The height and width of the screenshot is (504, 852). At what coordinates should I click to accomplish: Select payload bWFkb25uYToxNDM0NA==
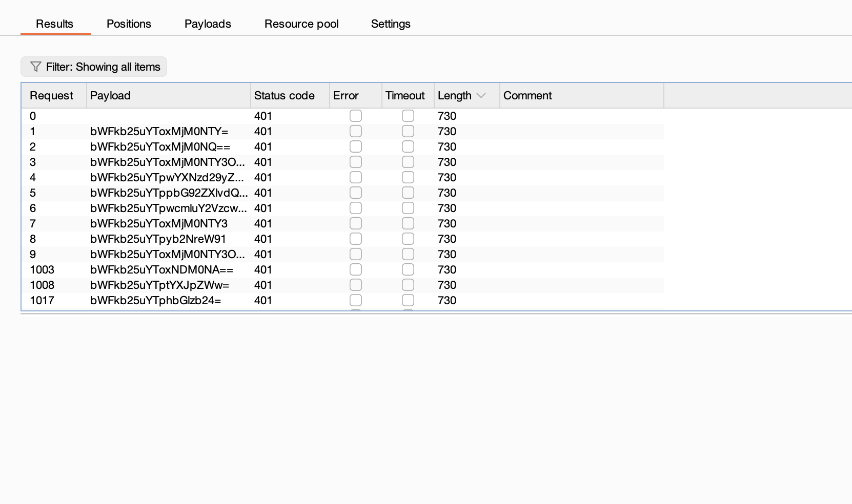pyautogui.click(x=162, y=270)
